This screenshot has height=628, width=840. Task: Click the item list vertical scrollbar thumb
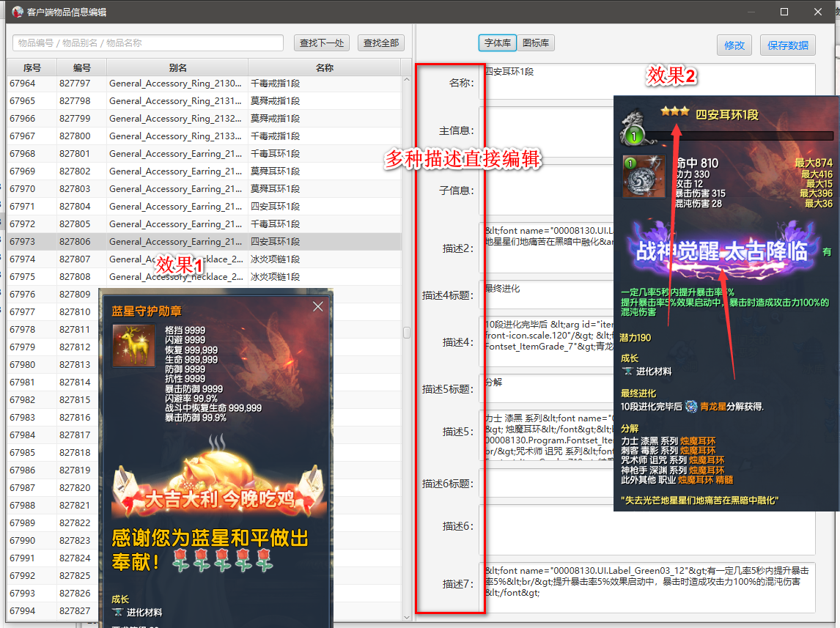[x=406, y=332]
